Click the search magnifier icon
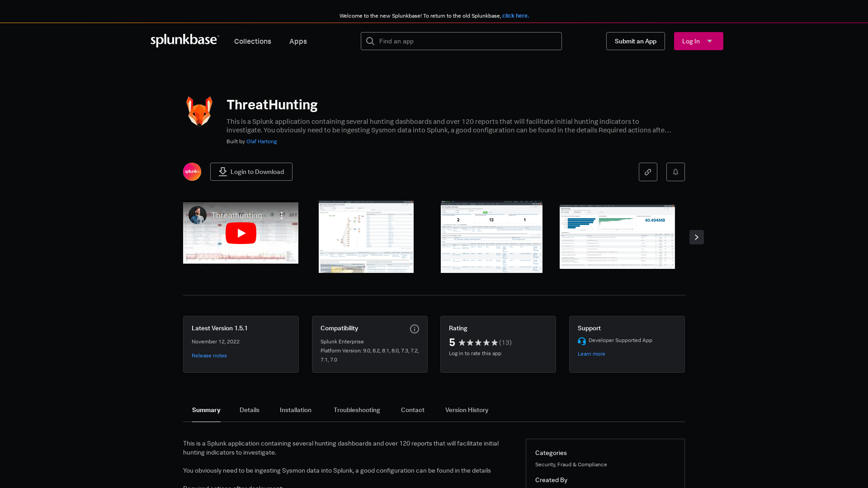Image resolution: width=868 pixels, height=488 pixels. [370, 41]
